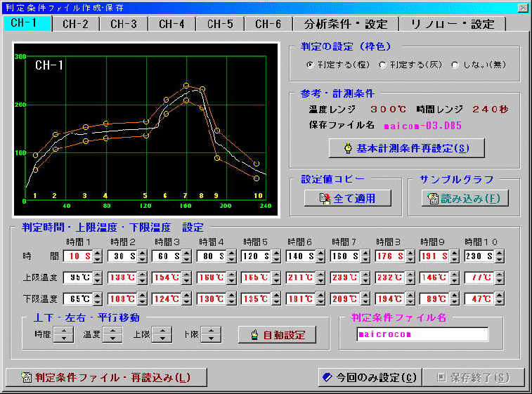Open the 分析条件・設定 tab
532x394 pixels.
pos(345,24)
